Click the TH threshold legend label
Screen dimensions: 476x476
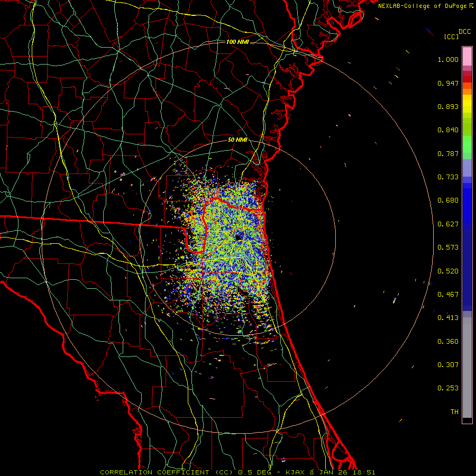pos(454,412)
